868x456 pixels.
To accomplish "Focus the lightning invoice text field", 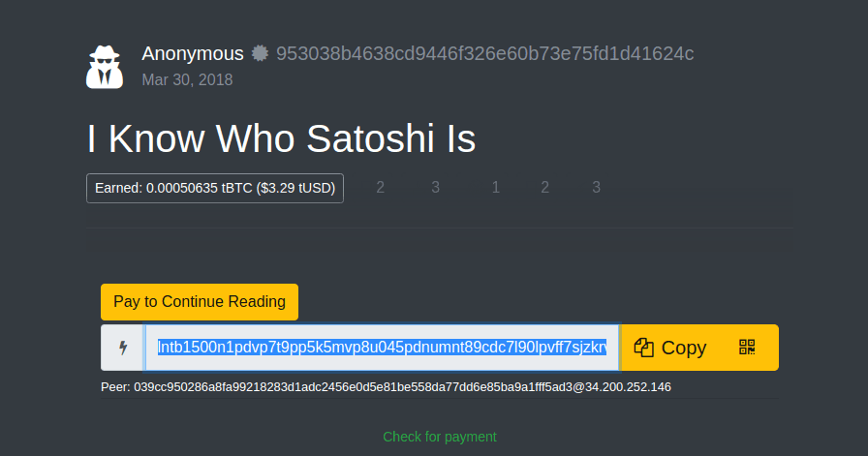I will tap(382, 348).
